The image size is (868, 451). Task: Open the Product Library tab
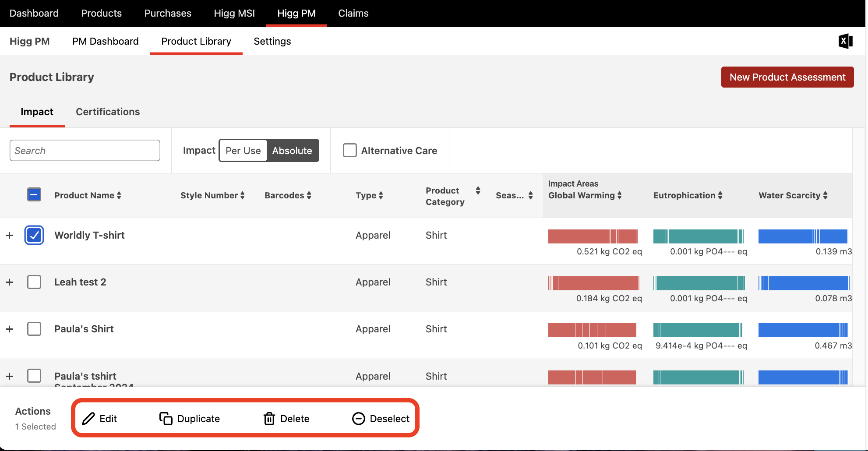[196, 41]
